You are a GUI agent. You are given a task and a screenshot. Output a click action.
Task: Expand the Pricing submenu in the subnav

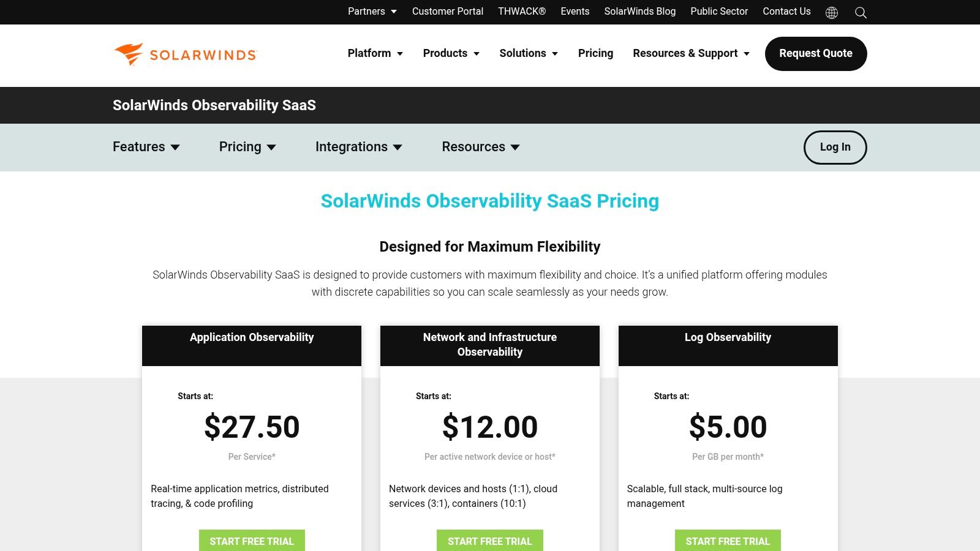(247, 147)
